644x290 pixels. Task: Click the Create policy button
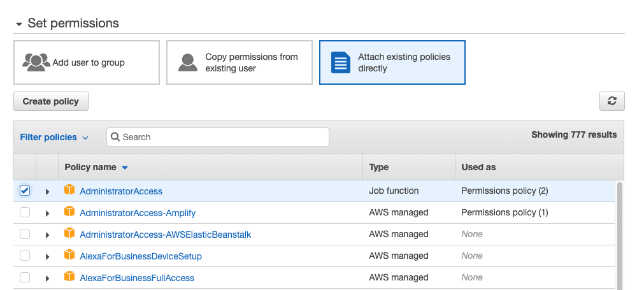[51, 101]
